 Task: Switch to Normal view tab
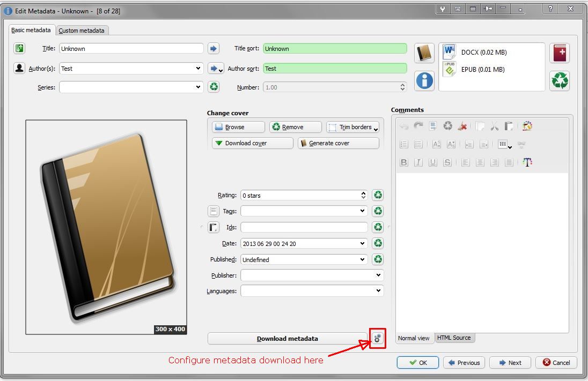pos(413,338)
